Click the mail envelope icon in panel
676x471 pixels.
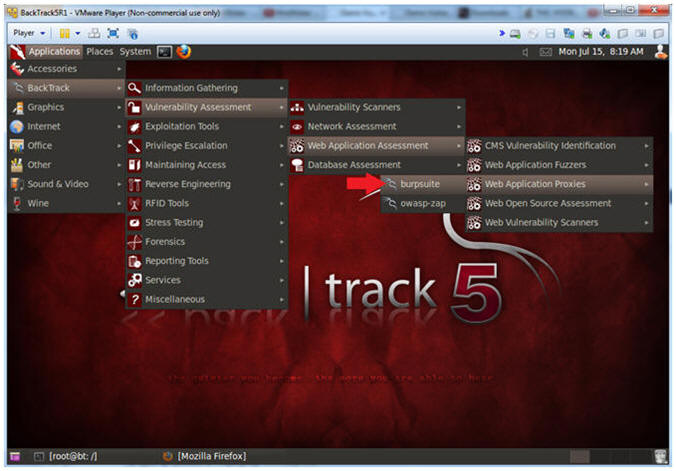coord(545,53)
